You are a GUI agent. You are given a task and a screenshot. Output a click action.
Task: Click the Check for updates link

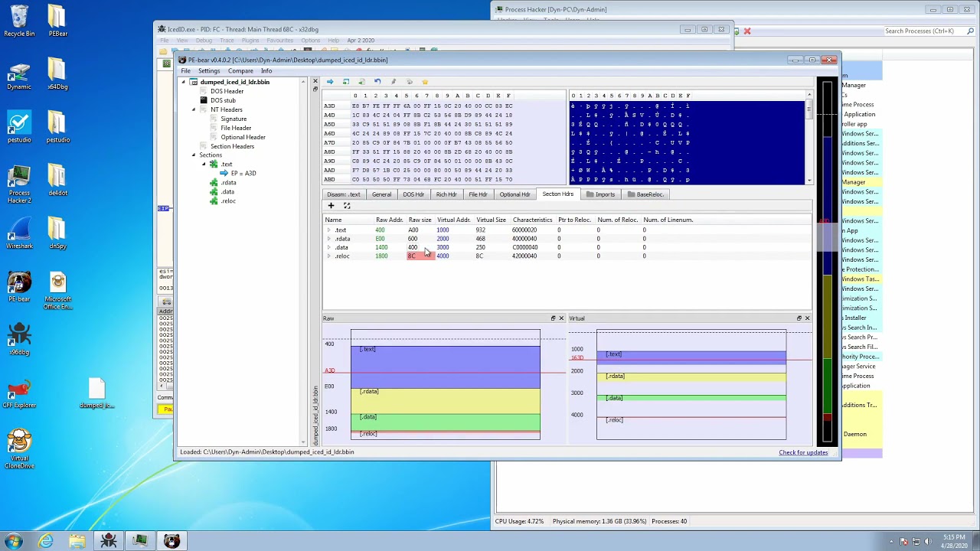tap(803, 452)
